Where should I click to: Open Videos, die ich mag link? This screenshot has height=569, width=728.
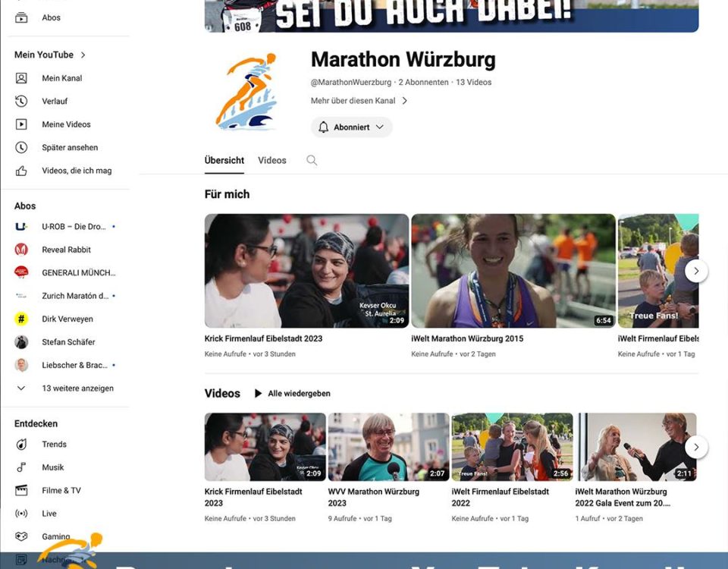77,171
